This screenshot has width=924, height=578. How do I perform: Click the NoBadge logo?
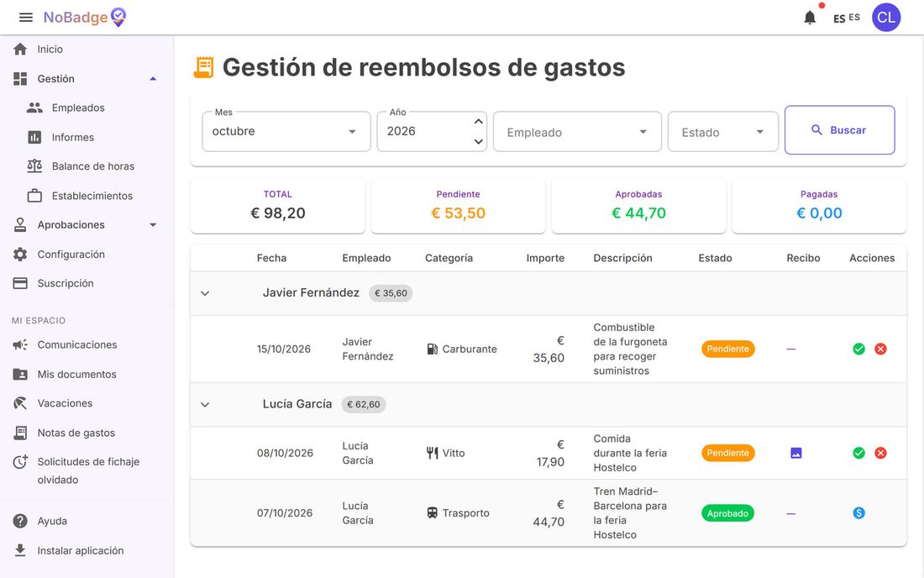tap(85, 18)
